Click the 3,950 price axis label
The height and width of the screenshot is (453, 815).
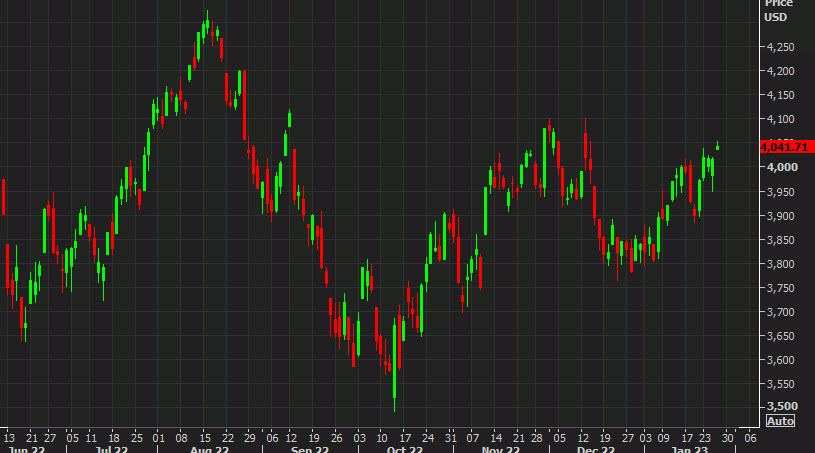(781, 192)
